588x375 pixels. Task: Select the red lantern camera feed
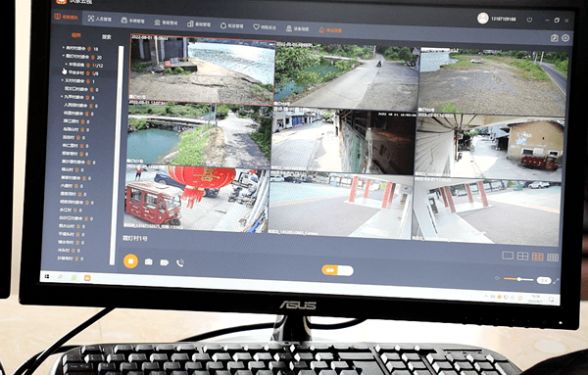(x=197, y=198)
